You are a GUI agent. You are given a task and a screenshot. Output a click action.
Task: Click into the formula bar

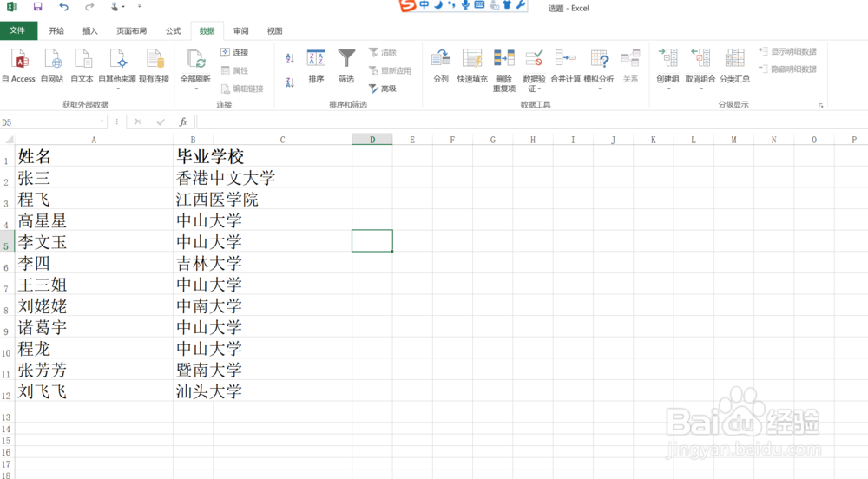[x=531, y=121]
